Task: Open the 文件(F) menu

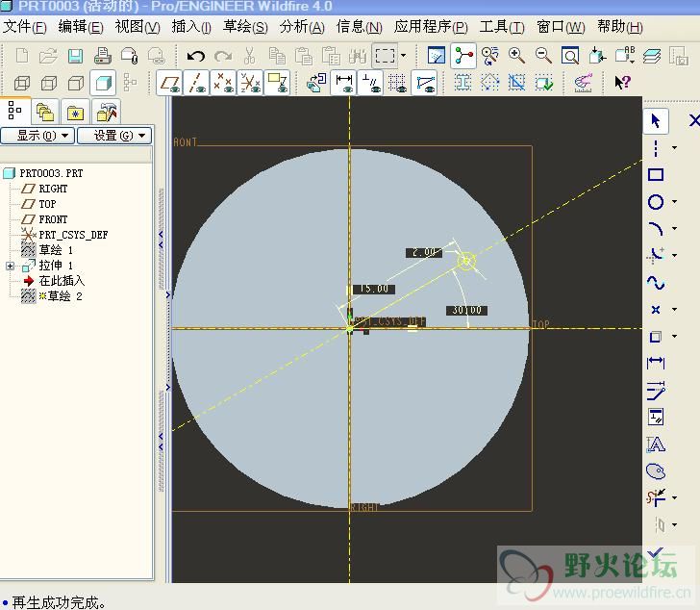Action: pyautogui.click(x=25, y=27)
